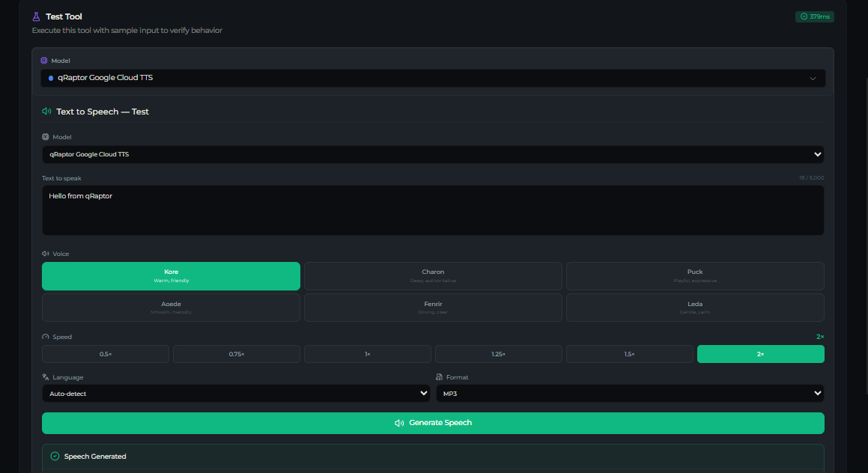Select the Charon voice option

tap(433, 276)
